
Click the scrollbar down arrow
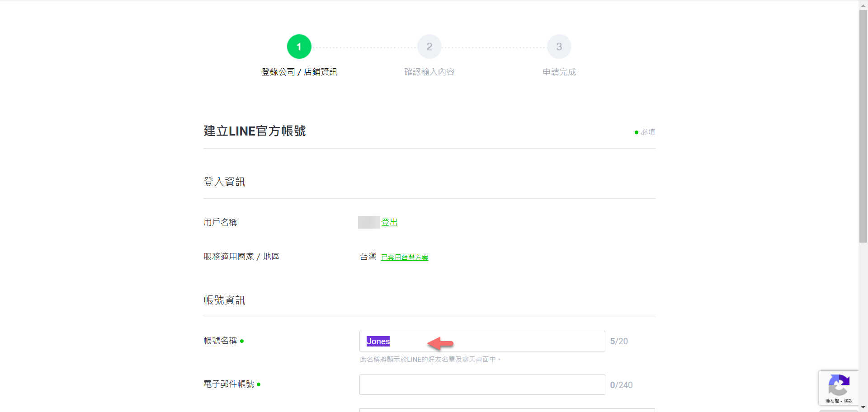pos(863,407)
